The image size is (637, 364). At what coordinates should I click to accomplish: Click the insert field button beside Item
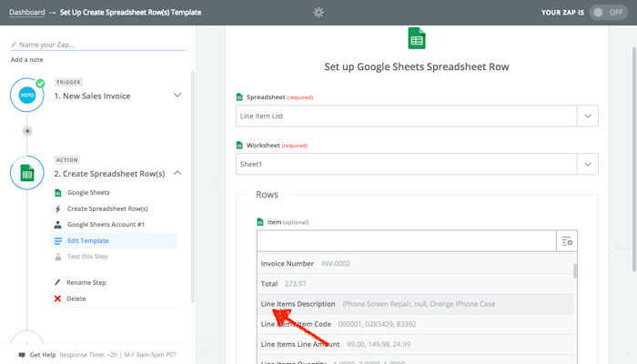567,241
